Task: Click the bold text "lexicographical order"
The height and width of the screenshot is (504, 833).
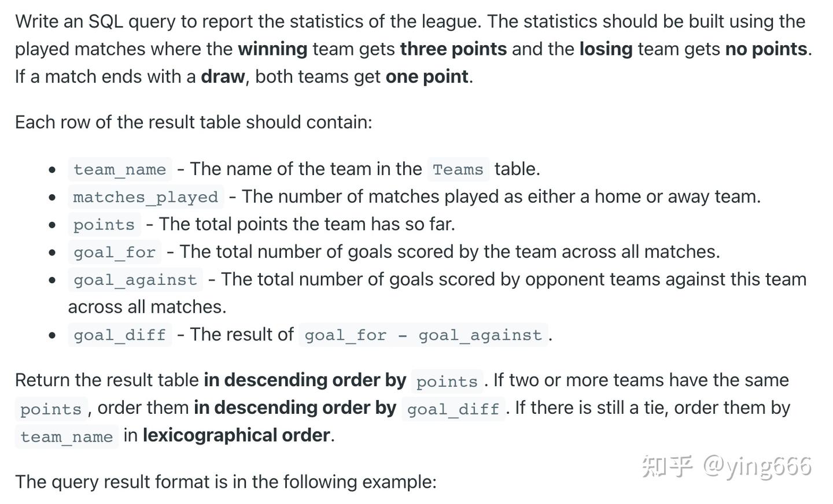Action: 237,435
